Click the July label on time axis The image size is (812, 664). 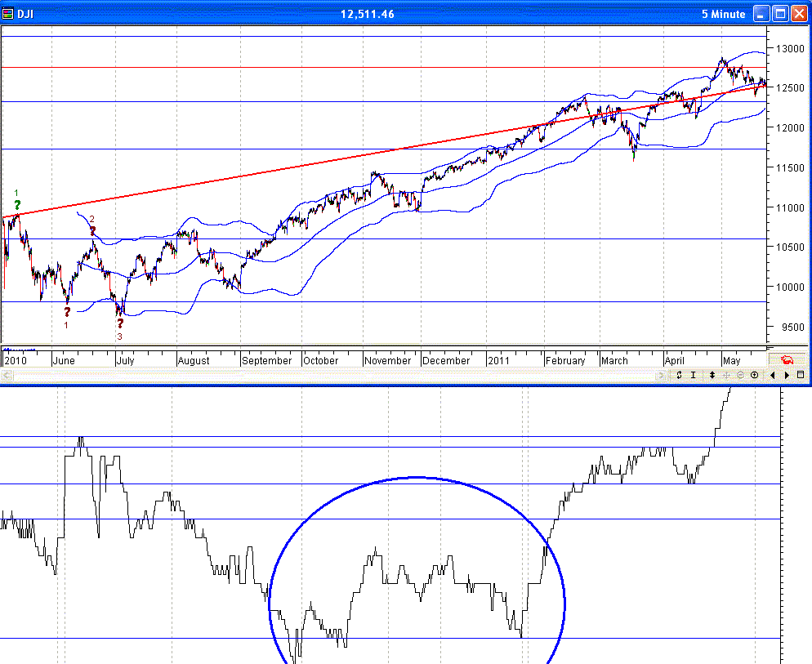125,360
